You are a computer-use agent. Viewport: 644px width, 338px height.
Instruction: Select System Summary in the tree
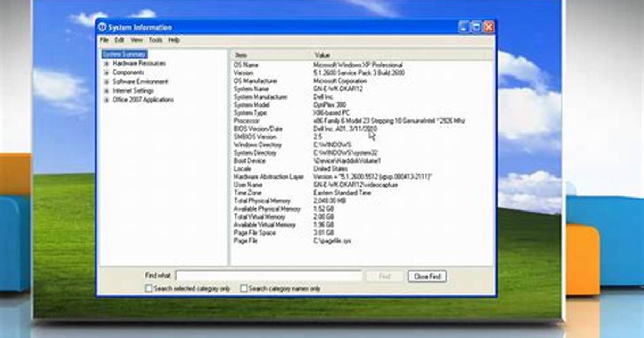click(x=124, y=54)
